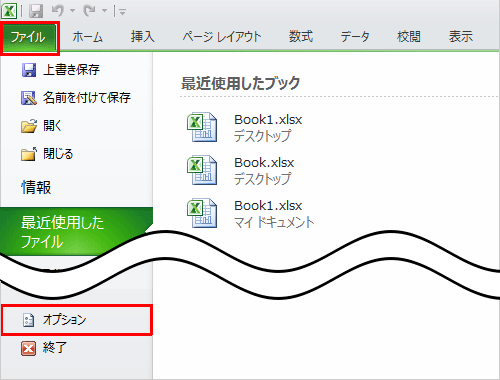
Task: Open recent Book1.xlsx from マイ ドキュメント
Action: click(x=268, y=206)
